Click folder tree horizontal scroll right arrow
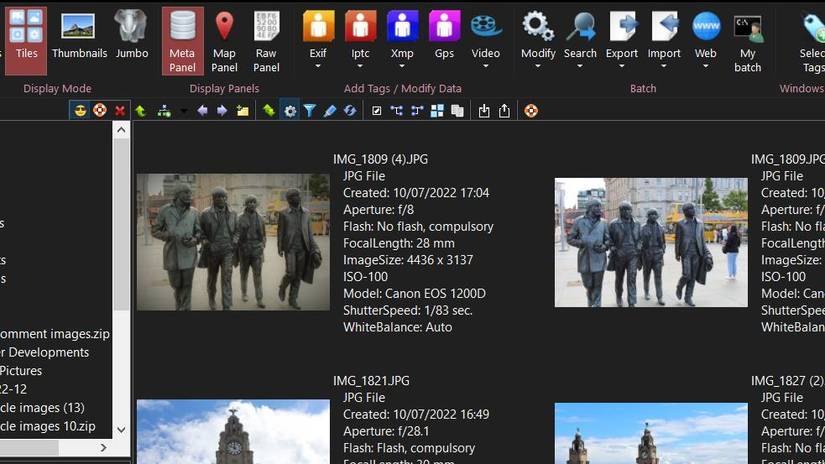This screenshot has height=464, width=825. tap(104, 448)
